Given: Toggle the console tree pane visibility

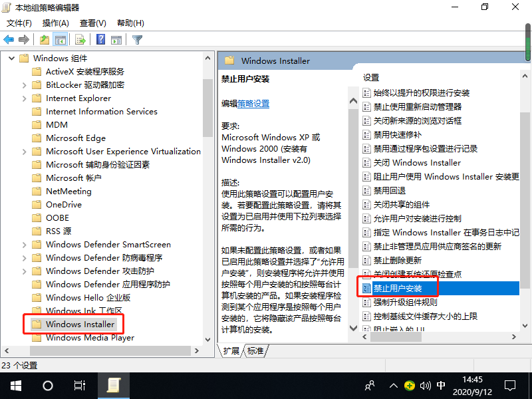Looking at the screenshot, I should tap(59, 39).
